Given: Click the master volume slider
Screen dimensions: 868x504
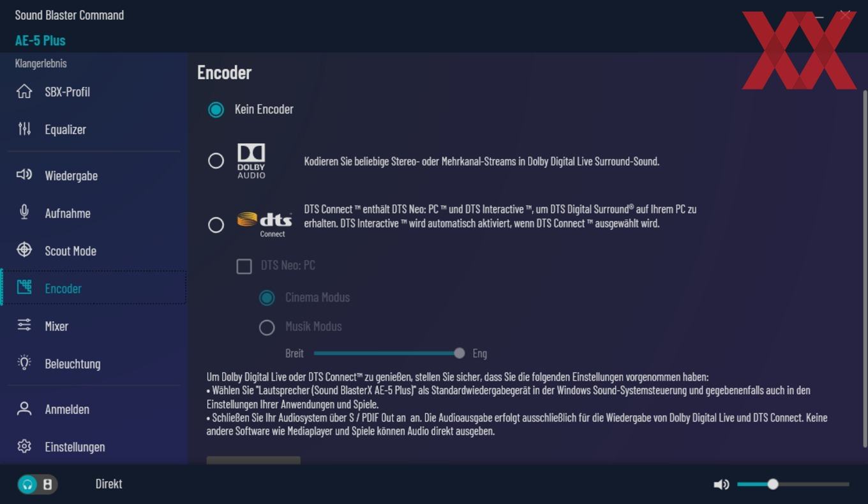Looking at the screenshot, I should [793, 484].
